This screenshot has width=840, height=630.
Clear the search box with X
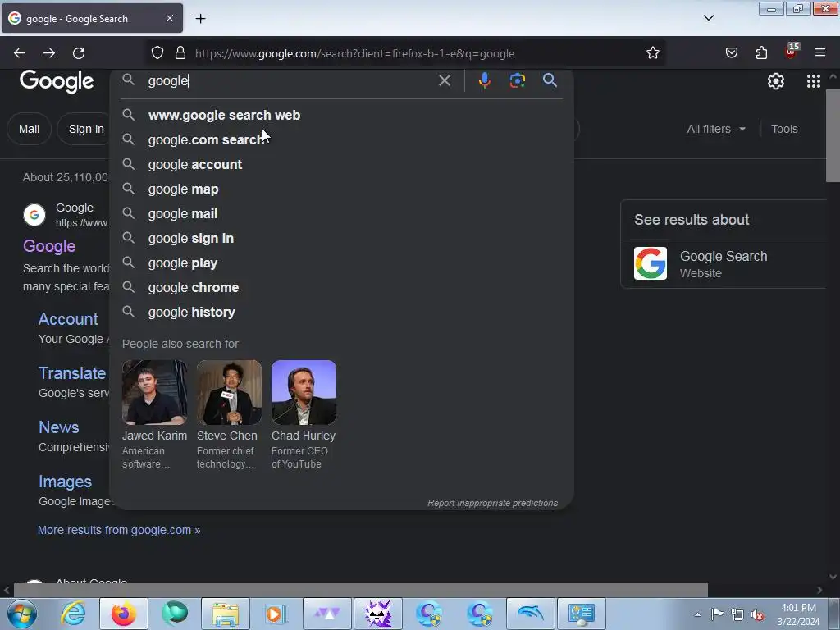pos(444,80)
